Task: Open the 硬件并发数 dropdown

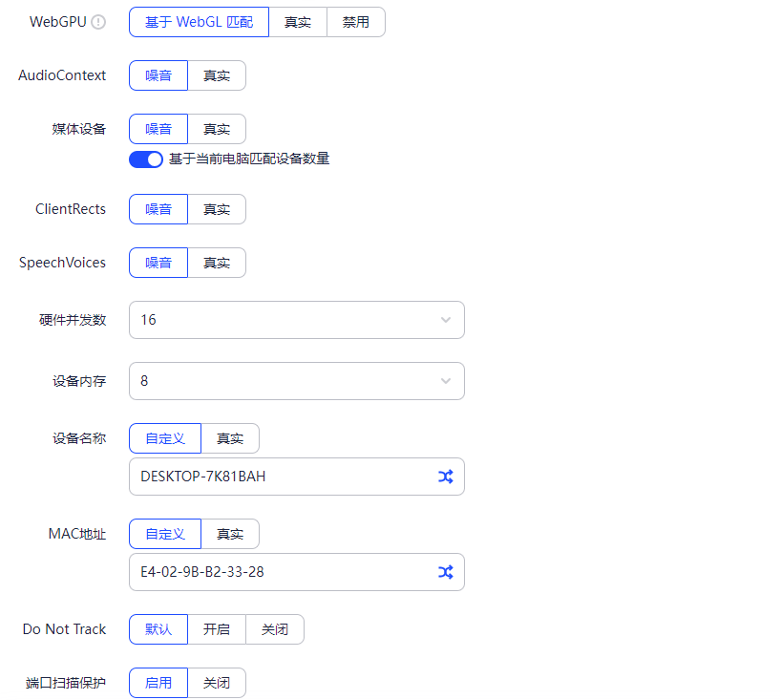Action: point(297,320)
